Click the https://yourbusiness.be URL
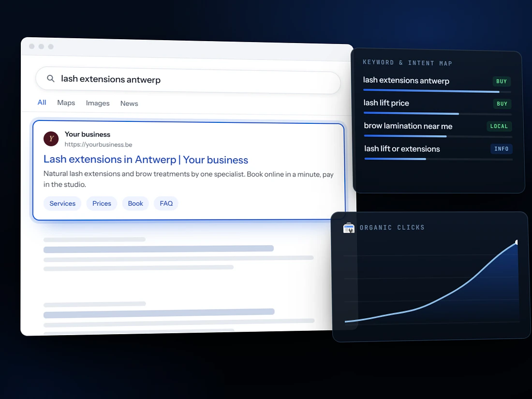The height and width of the screenshot is (399, 532). [x=98, y=145]
